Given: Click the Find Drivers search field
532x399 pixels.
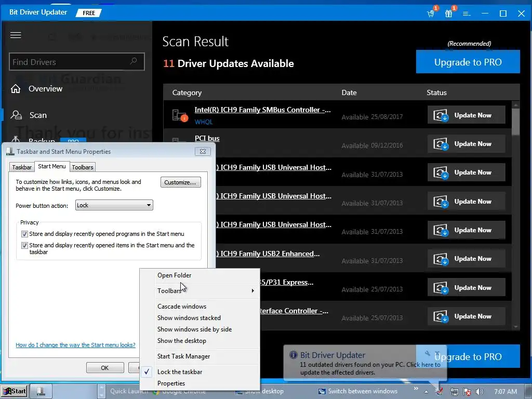Looking at the screenshot, I should point(77,62).
